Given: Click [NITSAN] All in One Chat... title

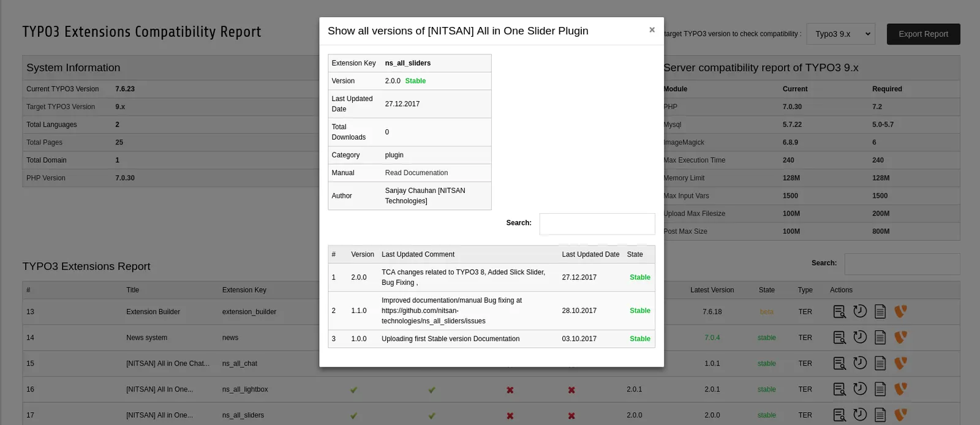Looking at the screenshot, I should [167, 363].
